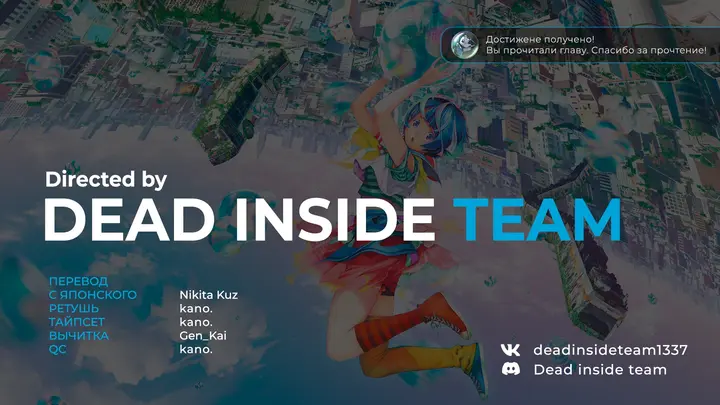This screenshot has width=720, height=405.
Task: Click the 'ПЕРЕВОД' credit label
Action: point(79,281)
